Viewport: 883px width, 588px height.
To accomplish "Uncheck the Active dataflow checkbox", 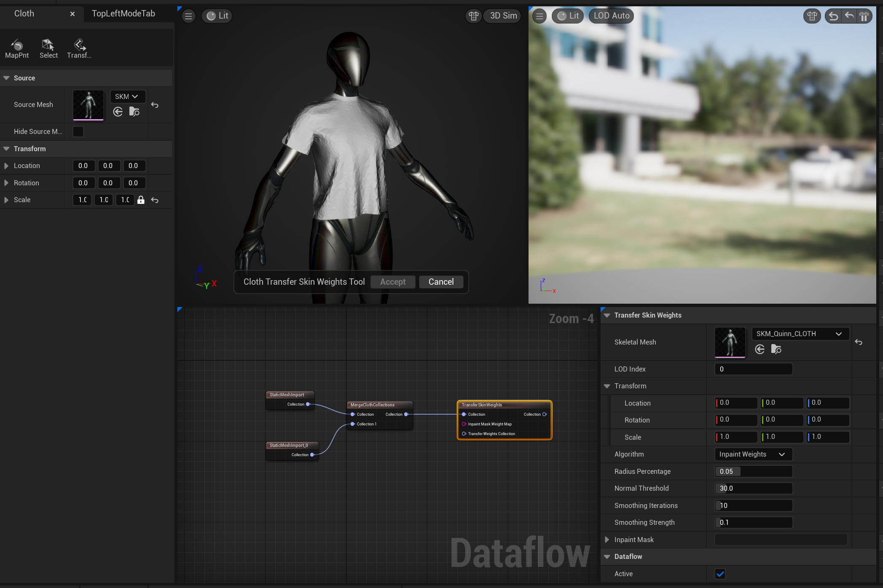I will [x=720, y=574].
